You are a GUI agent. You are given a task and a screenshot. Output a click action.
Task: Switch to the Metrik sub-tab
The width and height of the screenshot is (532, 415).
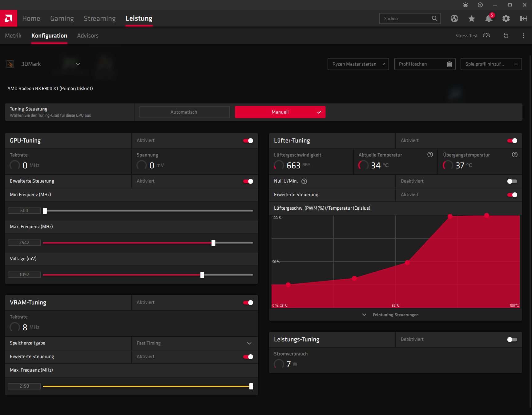point(13,36)
